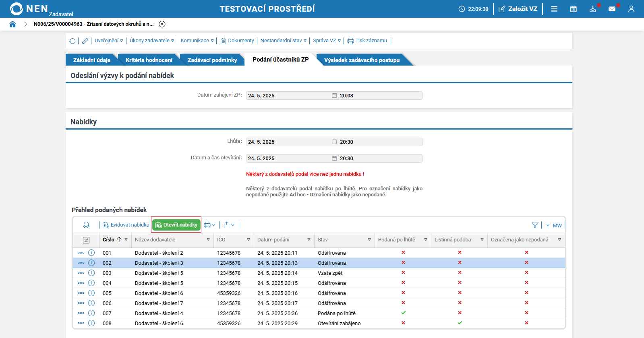
Task: Open the hamburger menu in header
Action: (x=554, y=9)
